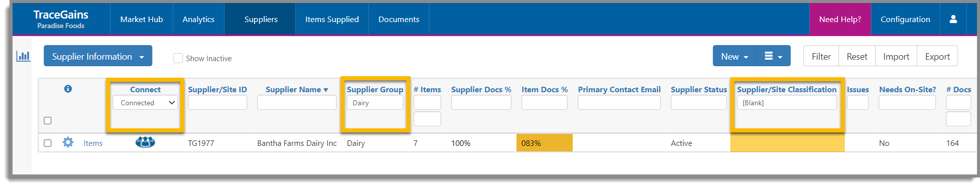Open the Connect filter dropdown showing Connected
This screenshot has width=980, height=187.
point(145,103)
